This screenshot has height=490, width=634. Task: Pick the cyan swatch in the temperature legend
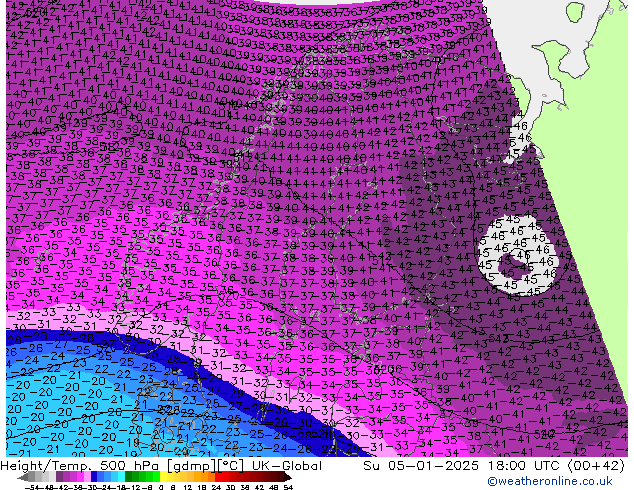pos(121,477)
